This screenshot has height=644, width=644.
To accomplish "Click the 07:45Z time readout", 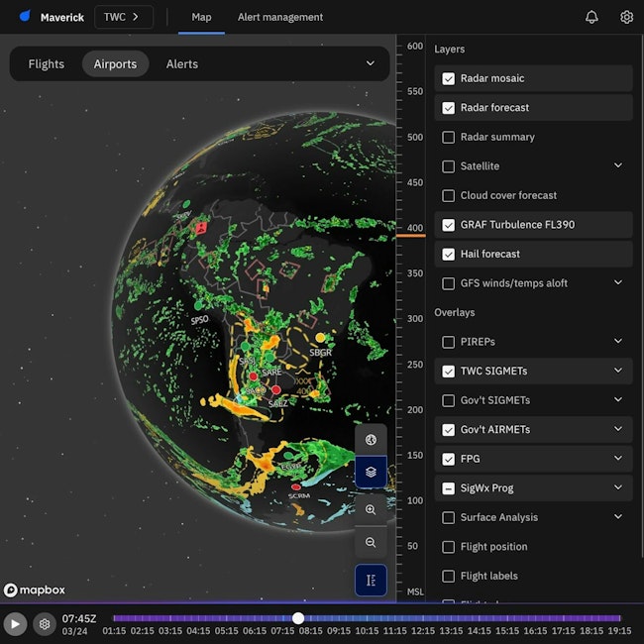I will [79, 618].
